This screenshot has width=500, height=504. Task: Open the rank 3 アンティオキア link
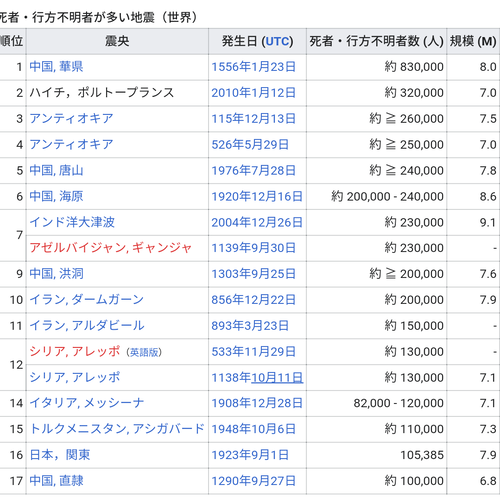tap(71, 118)
